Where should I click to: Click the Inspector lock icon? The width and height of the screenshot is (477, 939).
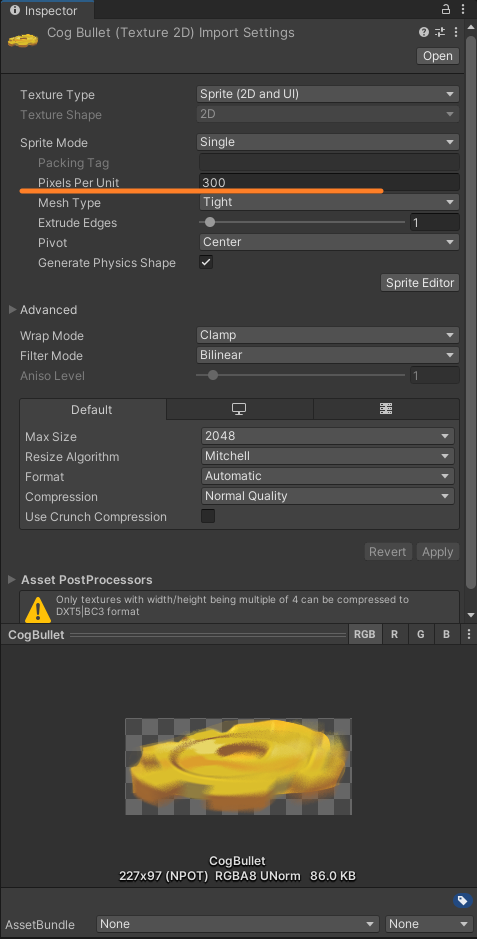pos(446,9)
